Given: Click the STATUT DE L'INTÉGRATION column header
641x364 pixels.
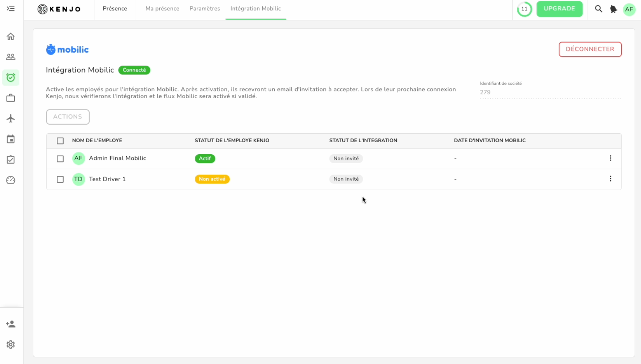Looking at the screenshot, I should coord(363,140).
